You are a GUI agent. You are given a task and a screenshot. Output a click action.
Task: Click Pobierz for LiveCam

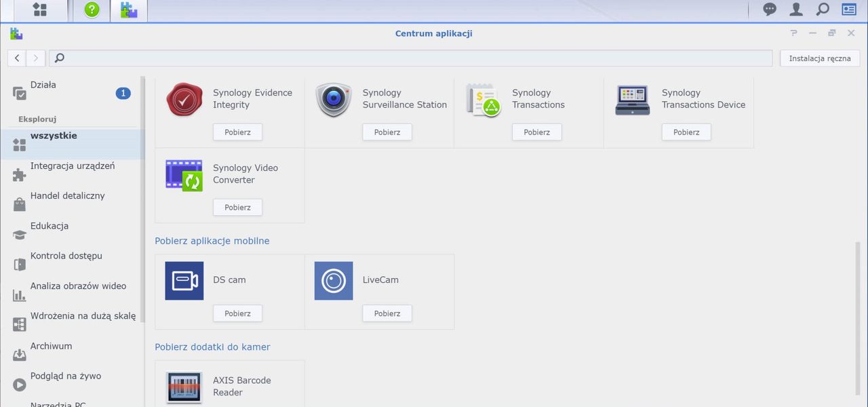coord(387,313)
